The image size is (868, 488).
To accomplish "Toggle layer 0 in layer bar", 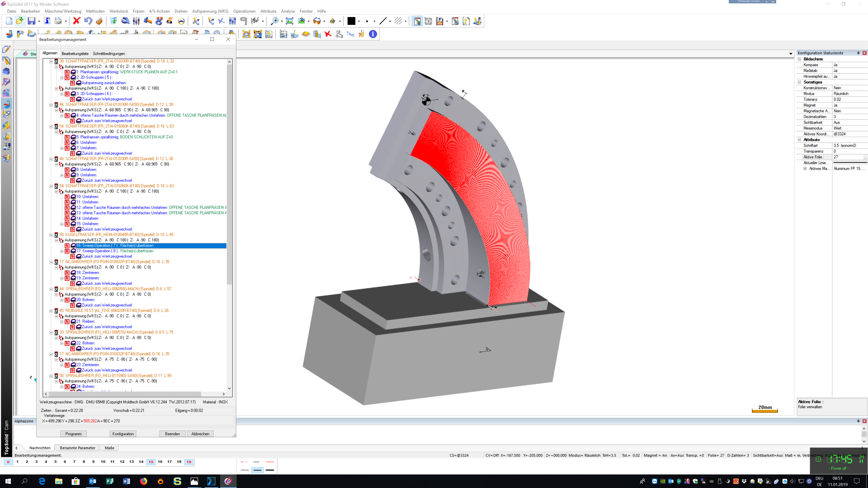I will tap(8, 462).
